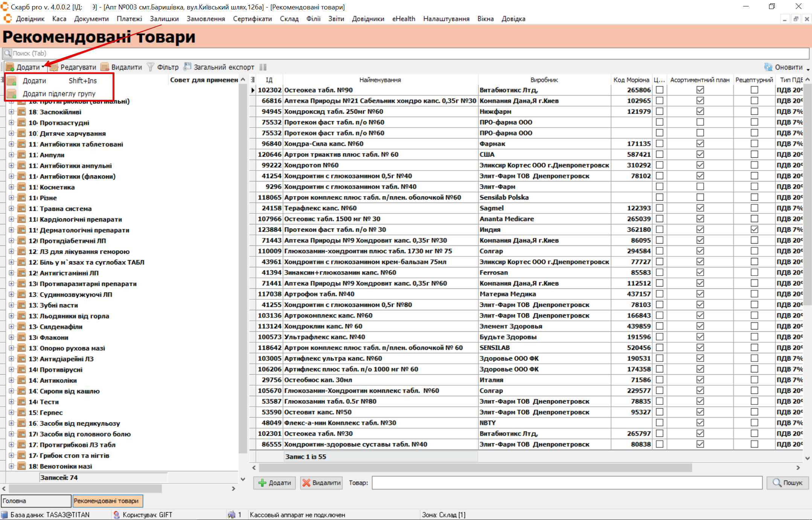Toggle Асортиментний план checkbox for Остеокеа табл. №90

point(700,90)
